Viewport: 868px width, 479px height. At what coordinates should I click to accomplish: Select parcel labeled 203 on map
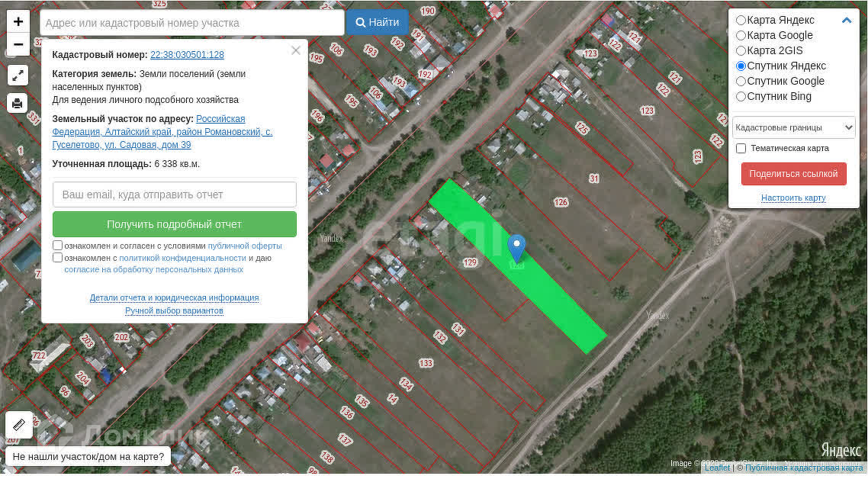(87, 340)
